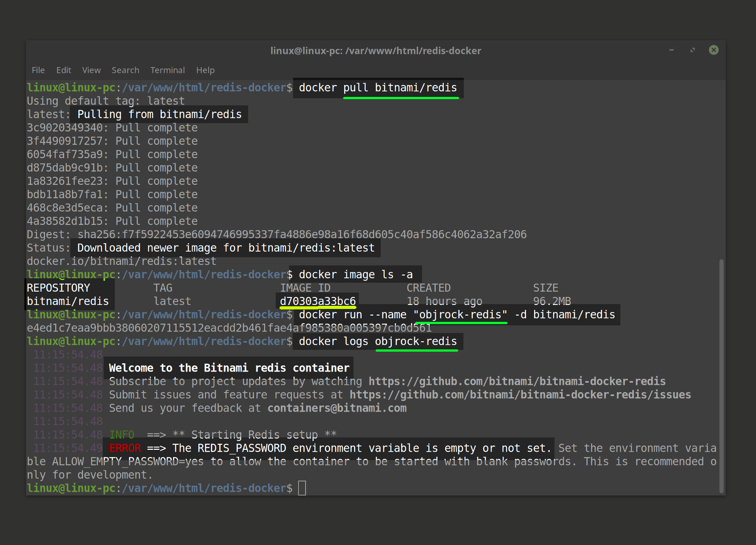Click 'Welcome to the Bitnami redis container'

[x=229, y=368]
